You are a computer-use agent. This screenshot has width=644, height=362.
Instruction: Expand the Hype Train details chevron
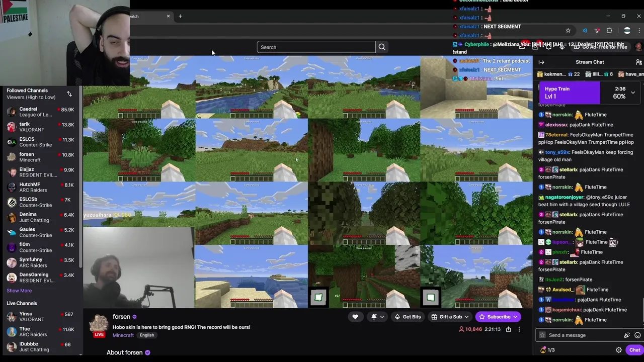click(633, 93)
